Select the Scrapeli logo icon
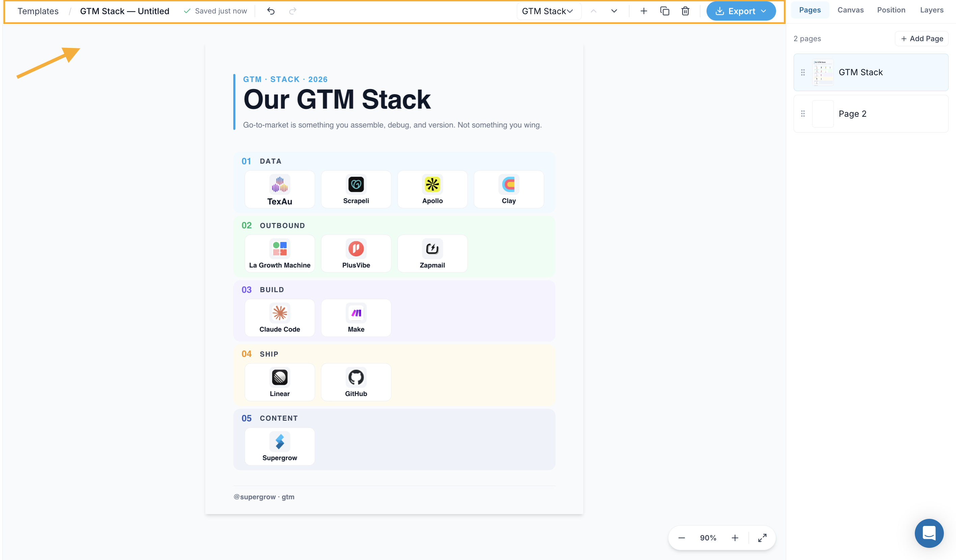Screen dimensions: 956x560 (356, 185)
